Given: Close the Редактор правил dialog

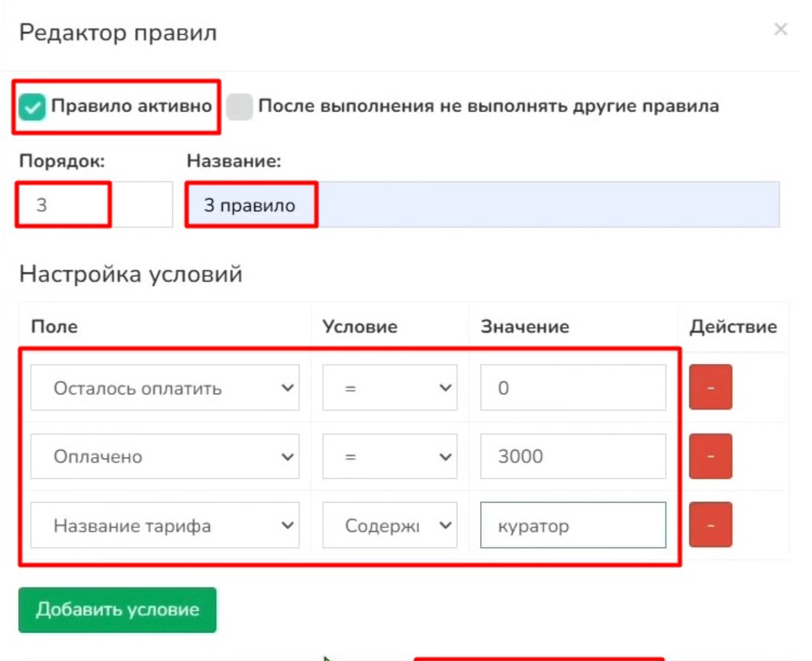Looking at the screenshot, I should (780, 29).
